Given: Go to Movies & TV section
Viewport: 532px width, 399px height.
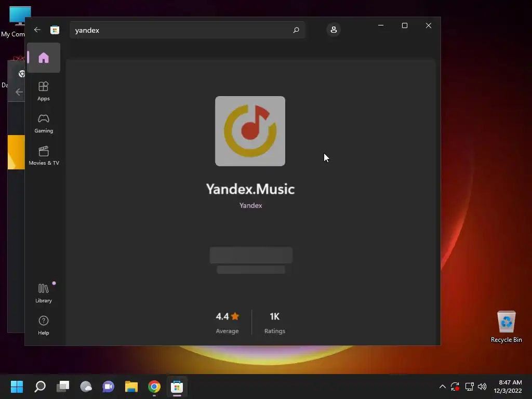Looking at the screenshot, I should coord(44,155).
